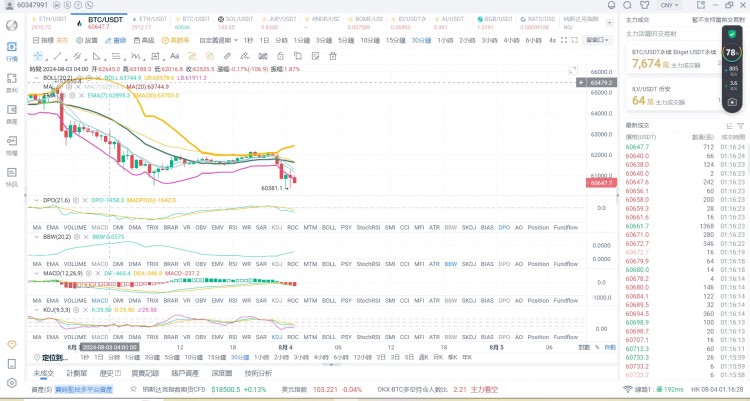Open the 單窗口 window layout dropdown

pyautogui.click(x=597, y=40)
